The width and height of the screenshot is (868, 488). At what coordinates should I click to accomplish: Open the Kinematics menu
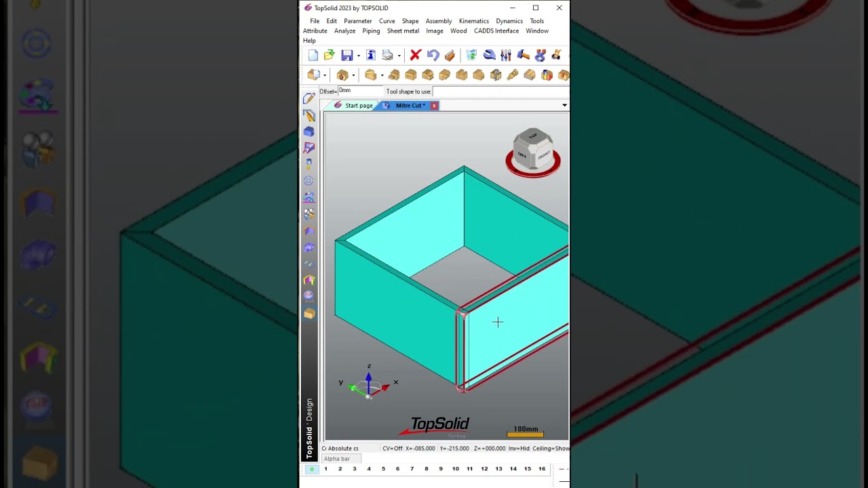pos(474,21)
